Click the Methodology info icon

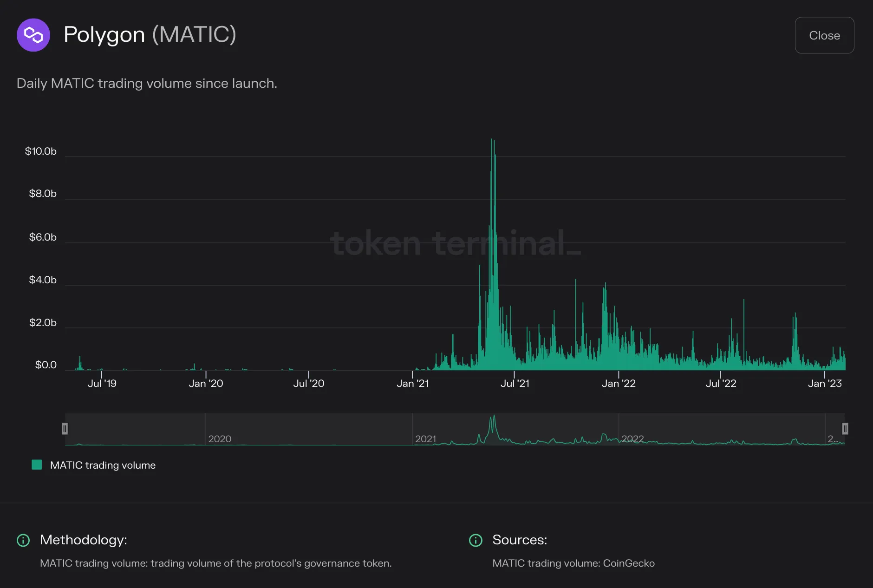[23, 540]
